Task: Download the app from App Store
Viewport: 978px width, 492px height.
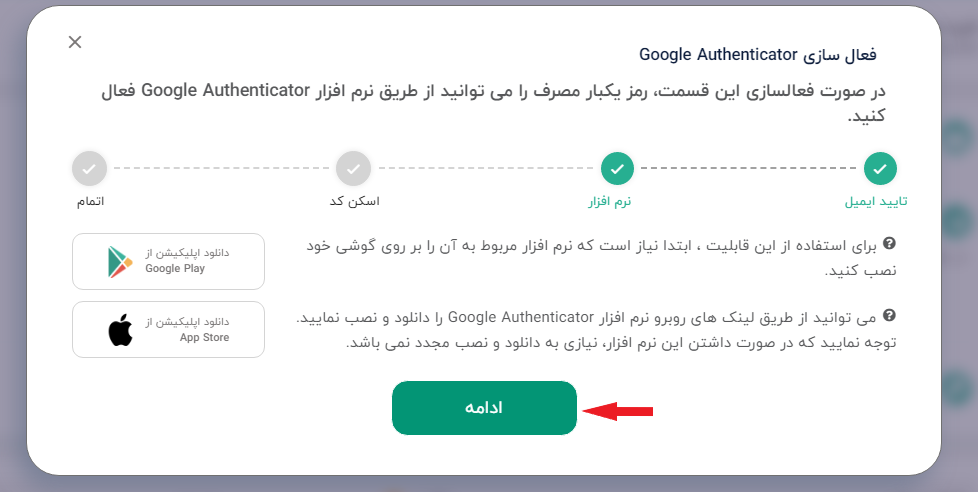Action: (x=168, y=329)
